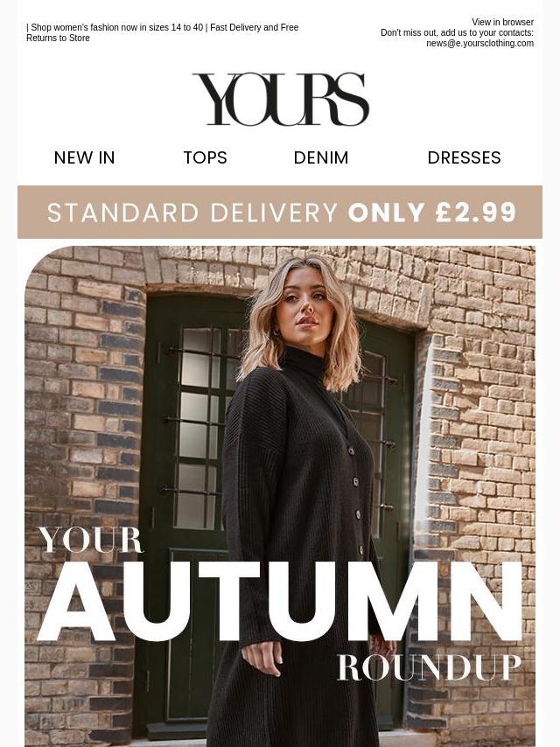The width and height of the screenshot is (560, 747).
Task: Click the YOUR text above AUTUMN
Action: click(x=91, y=541)
